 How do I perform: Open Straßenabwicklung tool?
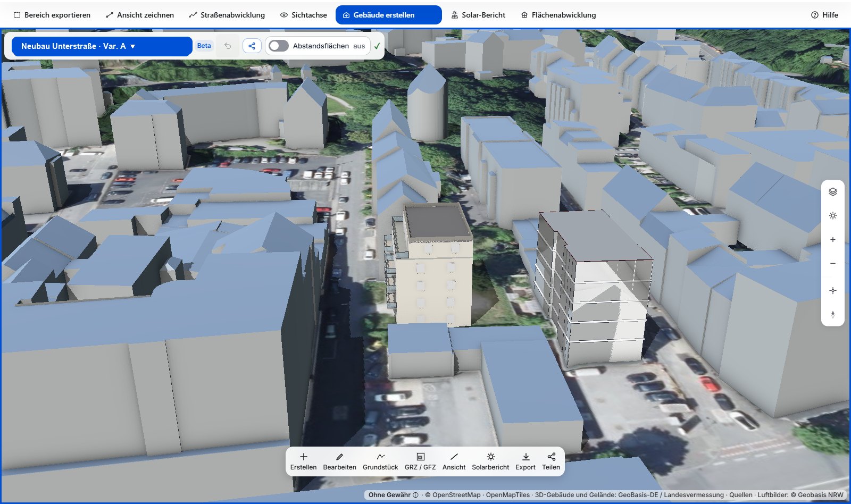pyautogui.click(x=227, y=15)
